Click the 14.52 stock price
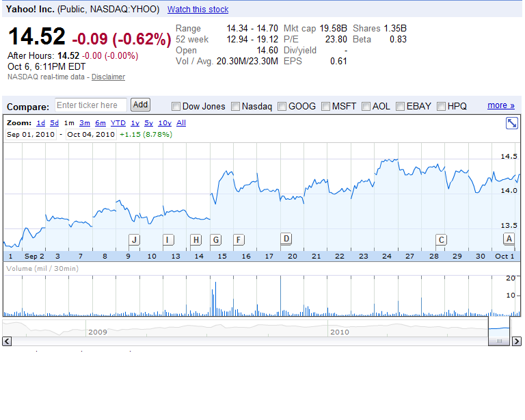The image size is (525, 420). click(36, 36)
